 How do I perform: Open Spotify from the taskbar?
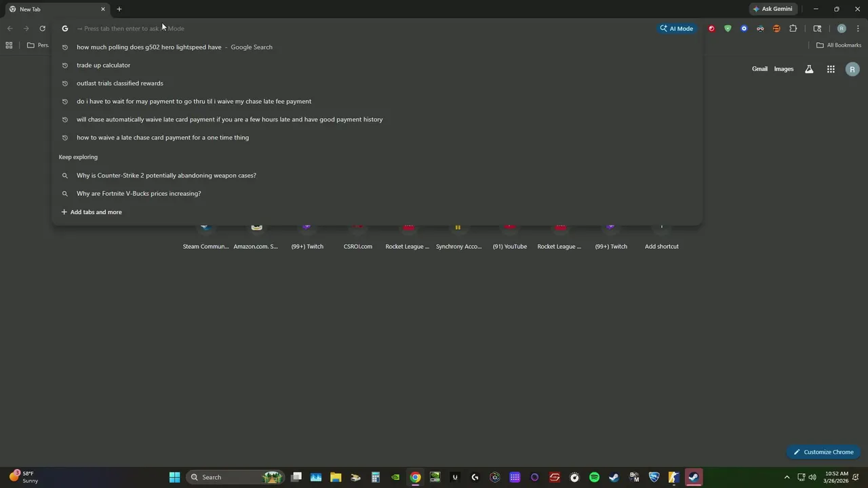point(594,477)
